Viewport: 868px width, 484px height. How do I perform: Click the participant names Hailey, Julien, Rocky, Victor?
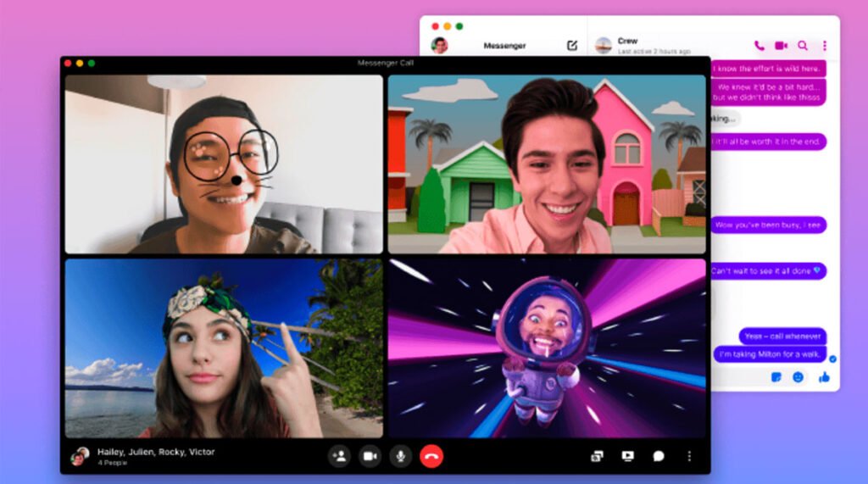(156, 452)
